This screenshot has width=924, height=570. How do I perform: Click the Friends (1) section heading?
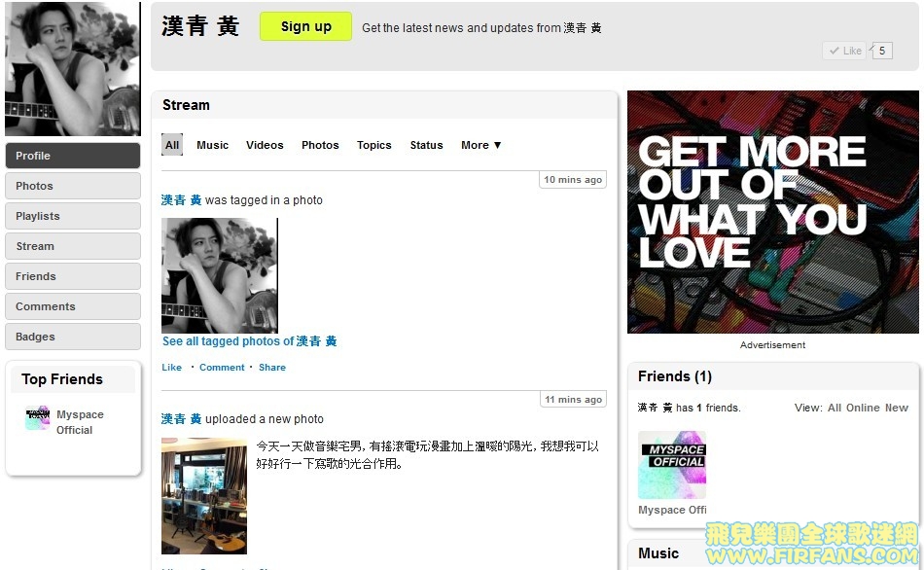point(675,376)
